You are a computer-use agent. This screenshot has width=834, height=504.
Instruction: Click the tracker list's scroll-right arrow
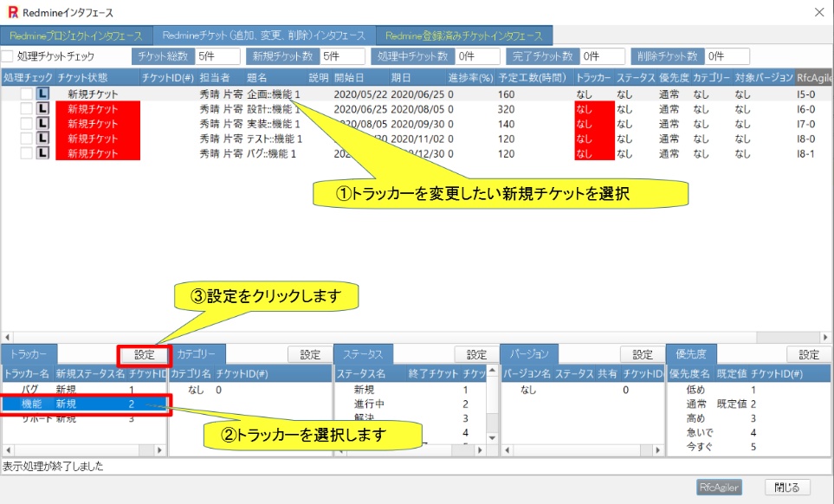(x=159, y=450)
